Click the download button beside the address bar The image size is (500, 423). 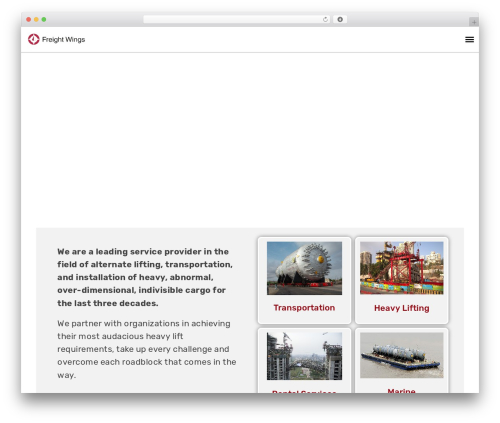(340, 20)
